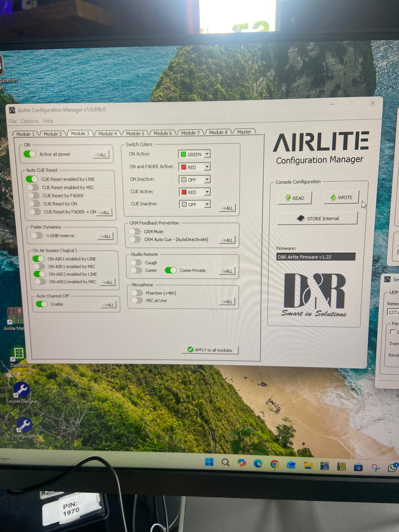Open File Explorer from the taskbar

[308, 466]
